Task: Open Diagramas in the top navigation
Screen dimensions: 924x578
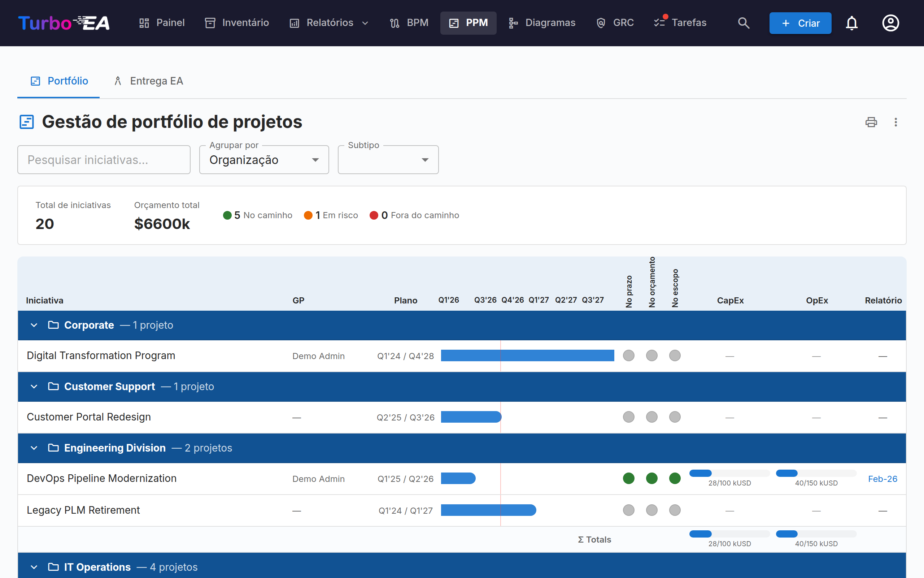Action: tap(542, 23)
